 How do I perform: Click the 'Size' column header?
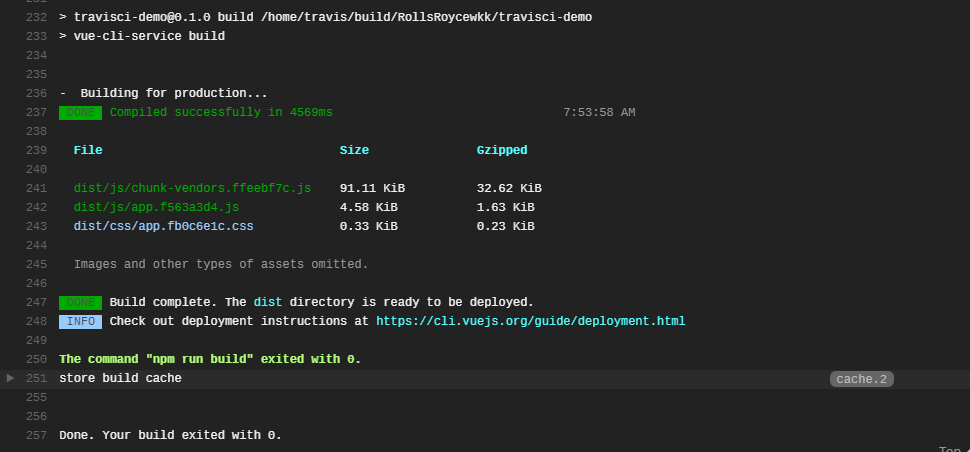pyautogui.click(x=354, y=150)
